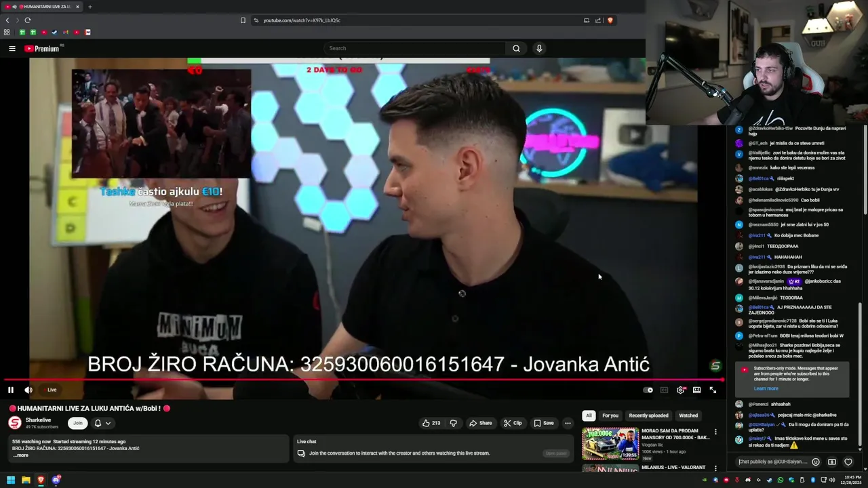The image size is (868, 488).
Task: Start voice search with microphone
Action: point(539,48)
